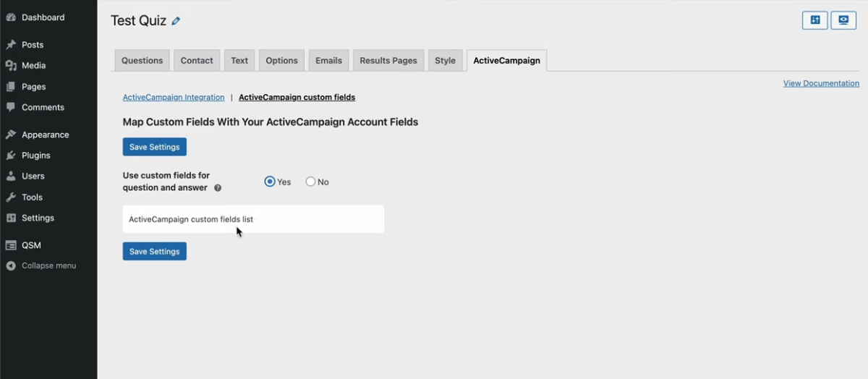Click the Appearance brush icon
The width and height of the screenshot is (868, 379).
11,135
